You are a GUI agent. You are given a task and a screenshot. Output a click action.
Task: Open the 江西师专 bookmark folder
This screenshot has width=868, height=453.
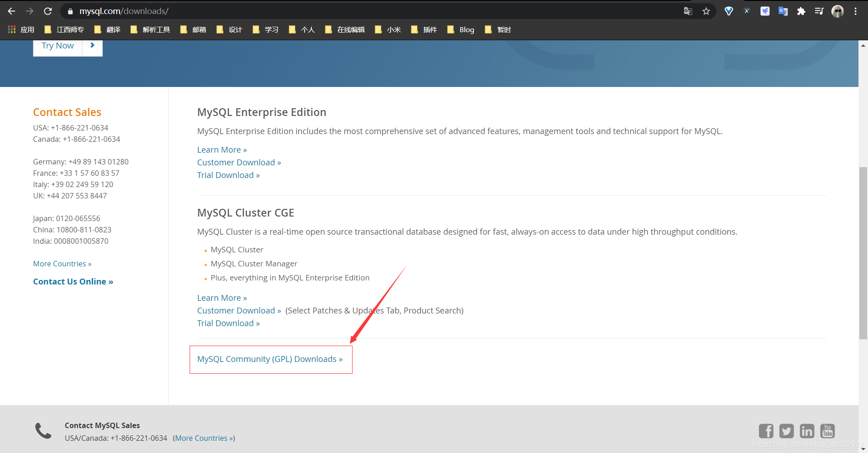click(64, 30)
